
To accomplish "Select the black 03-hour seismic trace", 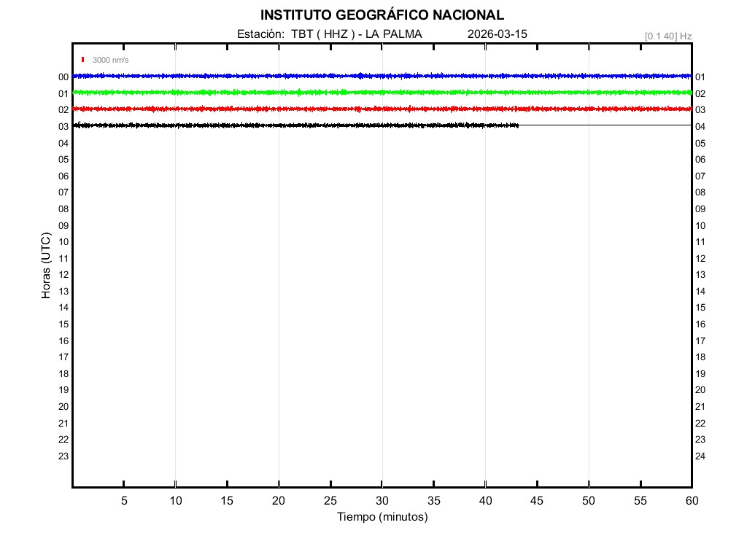I will [292, 125].
